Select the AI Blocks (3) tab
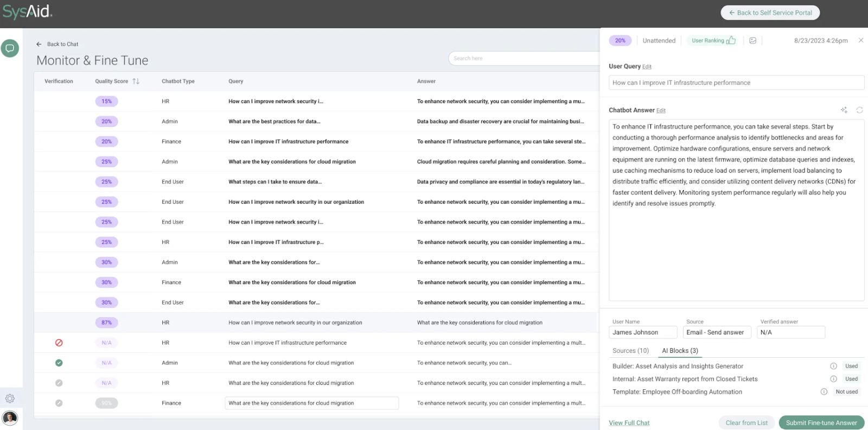This screenshot has width=868, height=430. click(680, 351)
